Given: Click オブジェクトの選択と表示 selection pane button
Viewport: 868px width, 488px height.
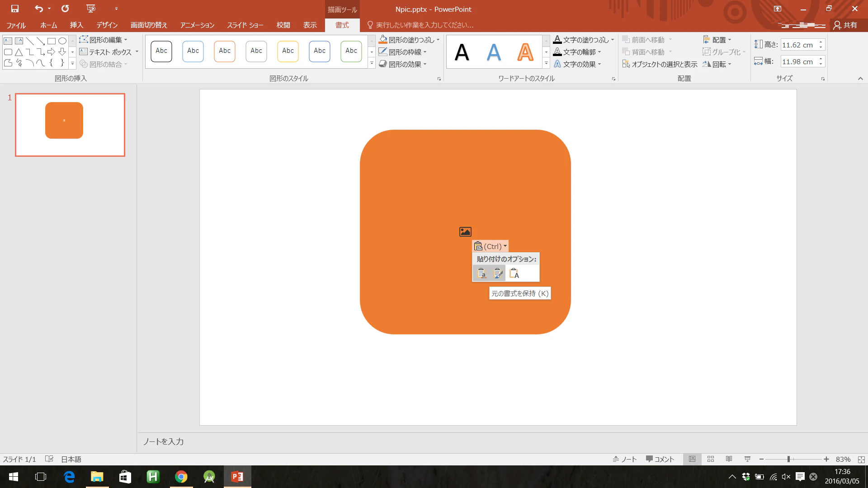Looking at the screenshot, I should click(660, 64).
